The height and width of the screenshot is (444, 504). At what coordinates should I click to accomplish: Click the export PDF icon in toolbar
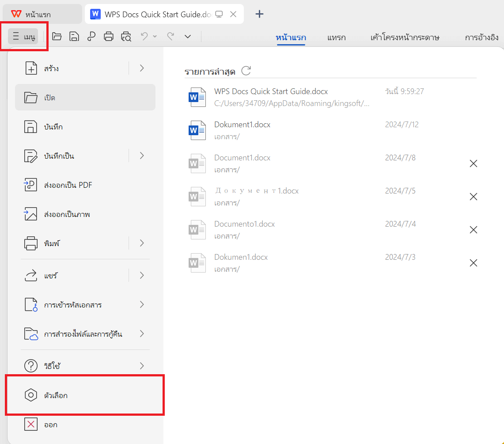[91, 36]
